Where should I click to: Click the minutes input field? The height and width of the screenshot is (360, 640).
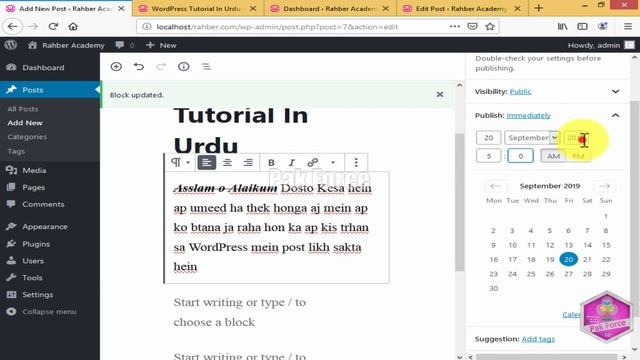[520, 156]
